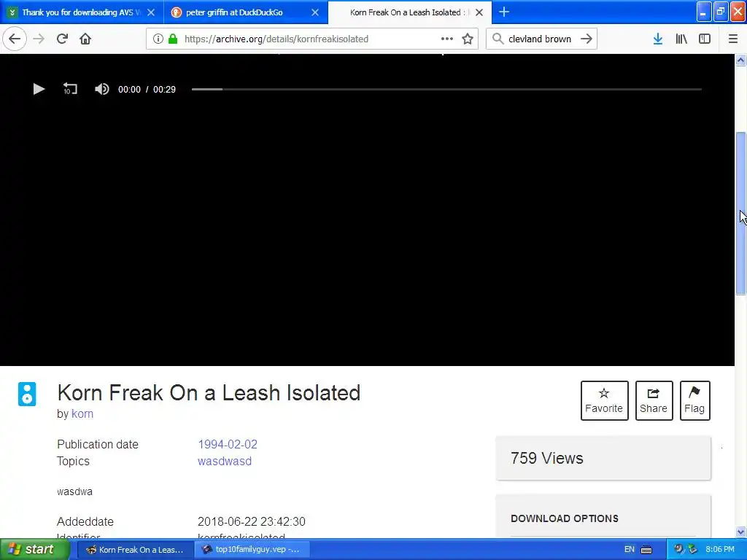Open the on-screen keyboard tray icon

tap(646, 550)
